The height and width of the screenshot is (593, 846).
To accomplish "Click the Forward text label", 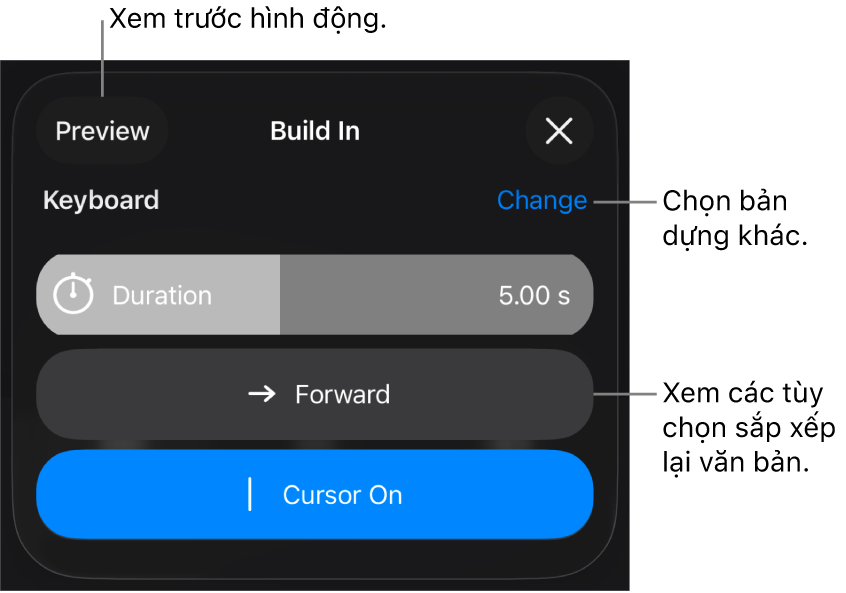I will pyautogui.click(x=342, y=394).
